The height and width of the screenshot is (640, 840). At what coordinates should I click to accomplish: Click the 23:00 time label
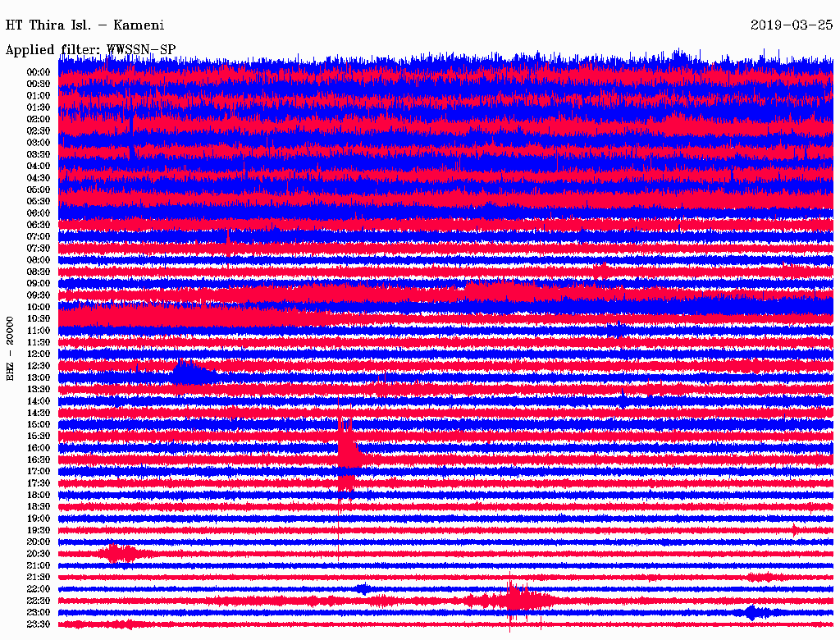(x=39, y=613)
